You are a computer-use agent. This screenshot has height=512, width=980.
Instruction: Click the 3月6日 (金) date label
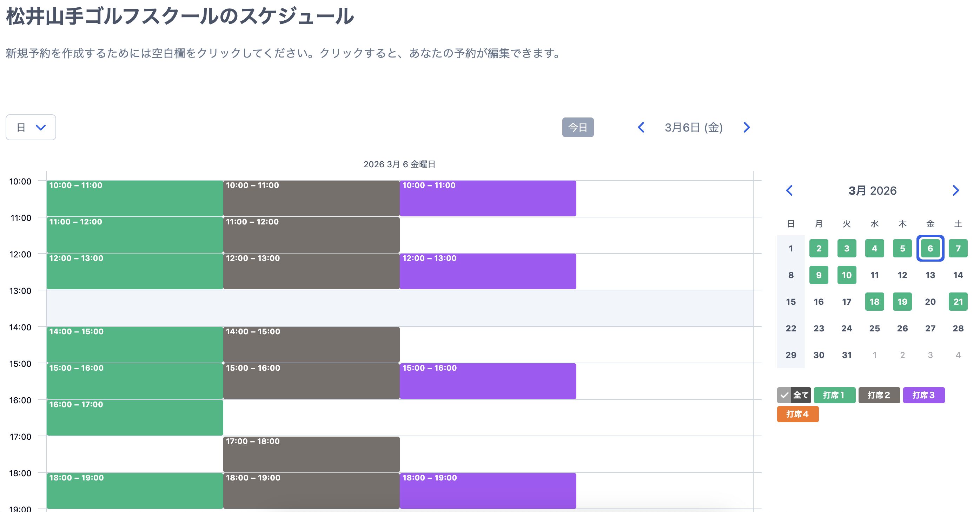click(694, 127)
